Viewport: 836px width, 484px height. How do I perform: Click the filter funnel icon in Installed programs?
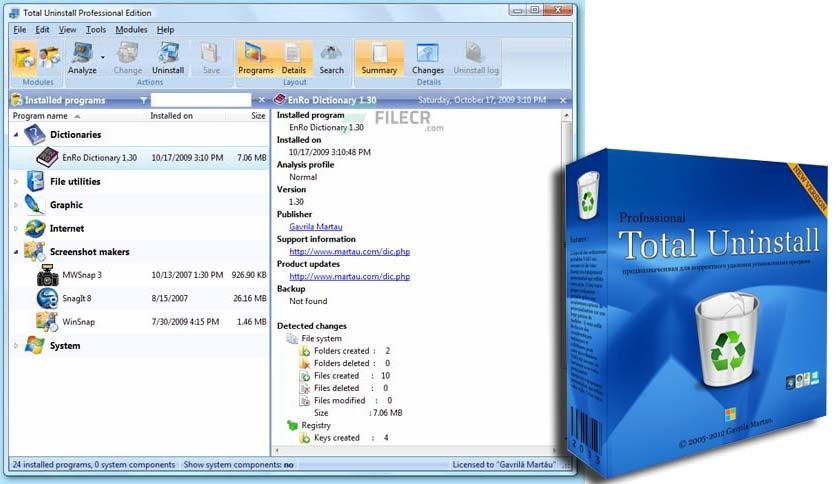[143, 100]
